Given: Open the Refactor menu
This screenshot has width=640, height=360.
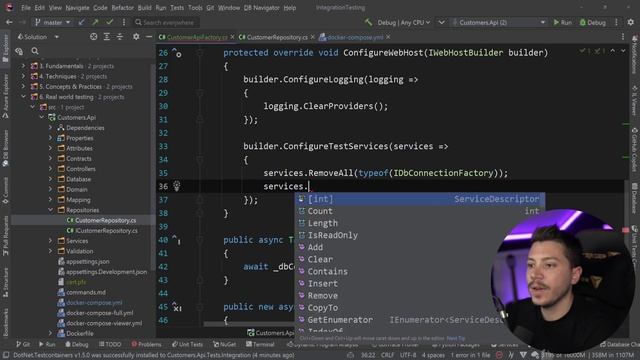Looking at the screenshot, I should coord(122,8).
